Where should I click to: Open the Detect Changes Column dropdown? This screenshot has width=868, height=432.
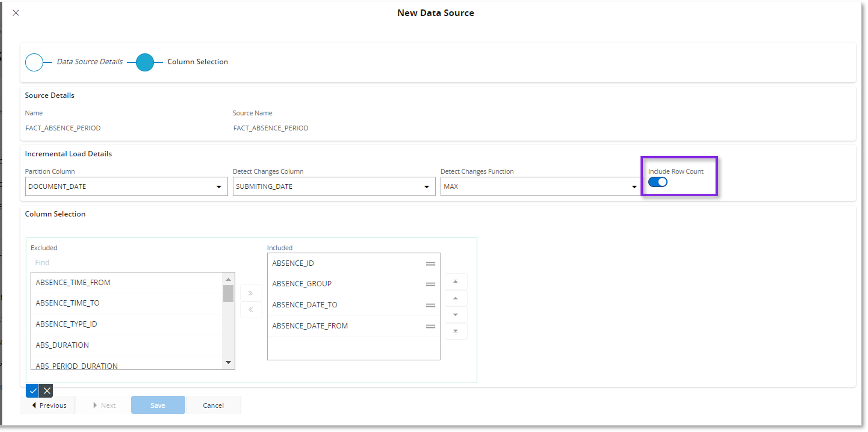[x=427, y=186]
